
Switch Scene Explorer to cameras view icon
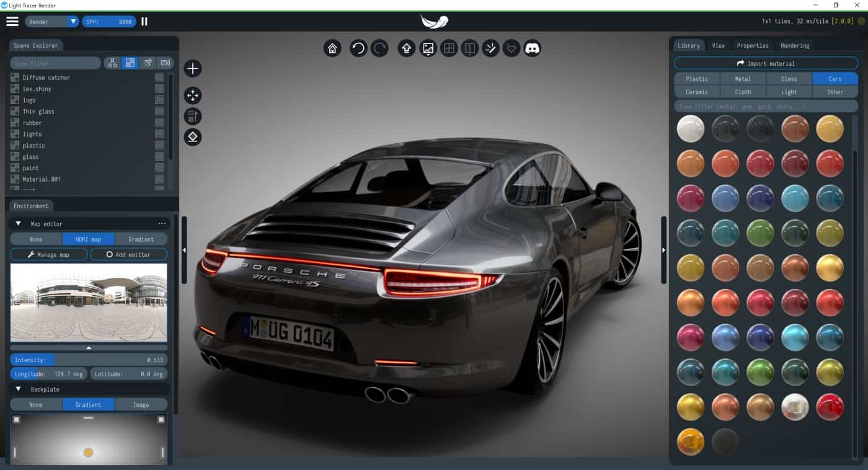coord(165,63)
